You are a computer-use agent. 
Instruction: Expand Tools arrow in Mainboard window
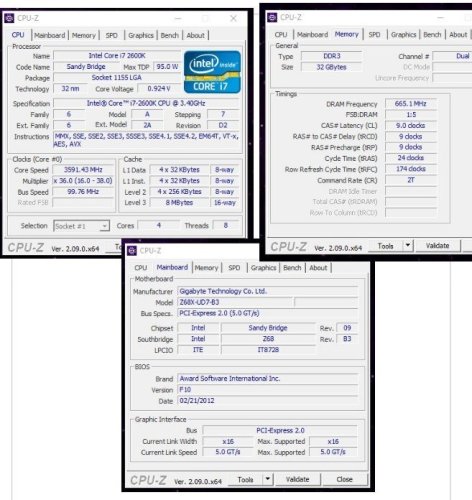267,479
